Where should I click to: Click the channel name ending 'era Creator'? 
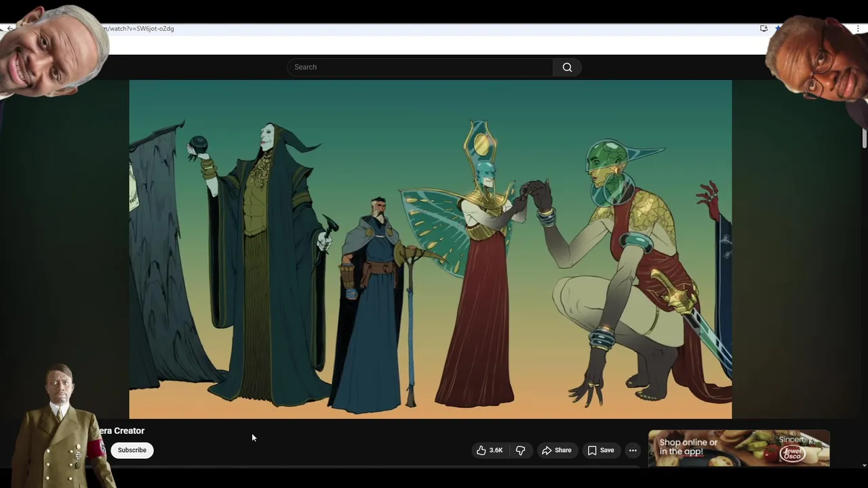(122, 430)
